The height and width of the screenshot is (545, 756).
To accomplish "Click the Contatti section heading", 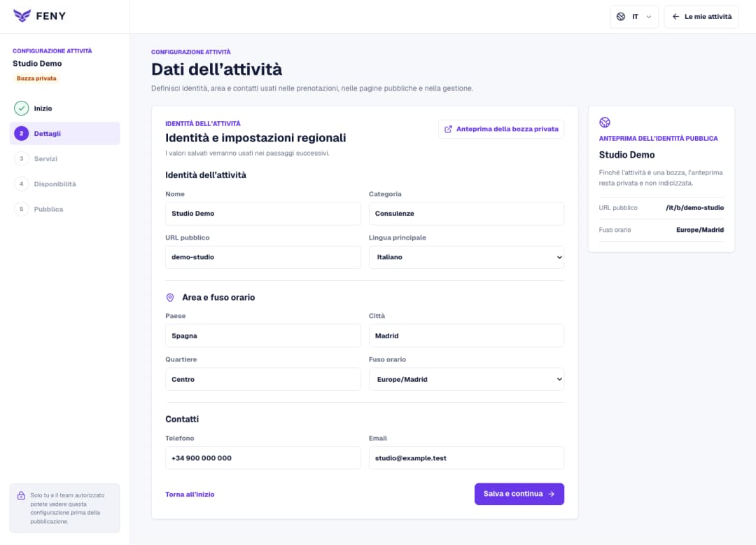I will tap(182, 419).
